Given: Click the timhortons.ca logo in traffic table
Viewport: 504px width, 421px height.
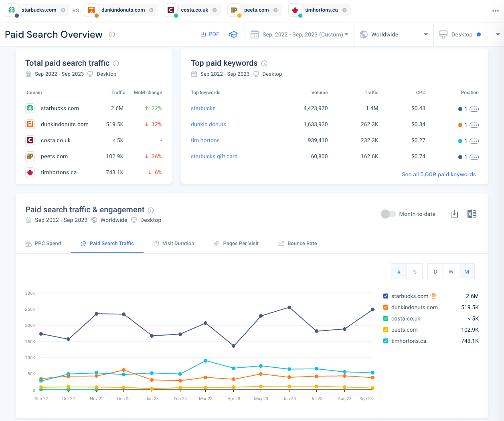Looking at the screenshot, I should (x=30, y=172).
